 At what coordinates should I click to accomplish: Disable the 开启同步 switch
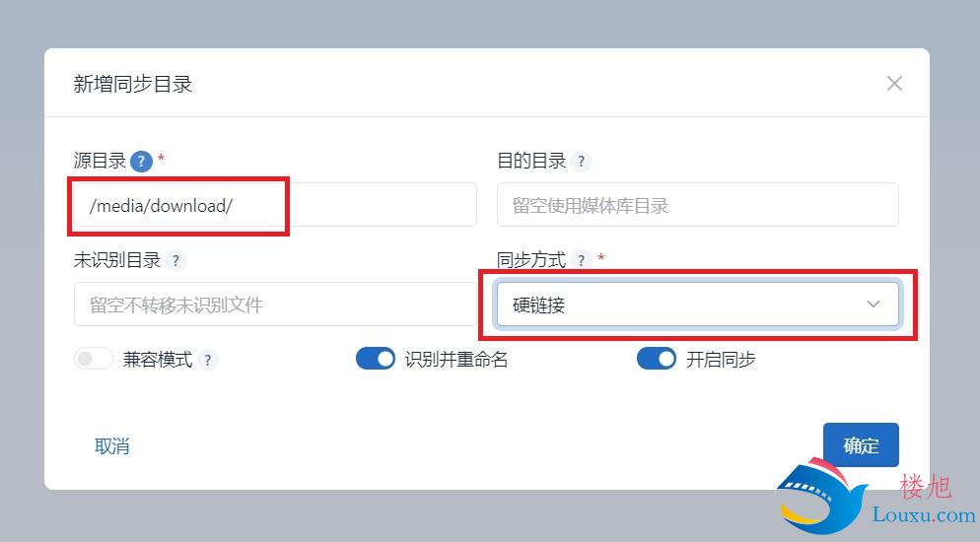pyautogui.click(x=657, y=359)
